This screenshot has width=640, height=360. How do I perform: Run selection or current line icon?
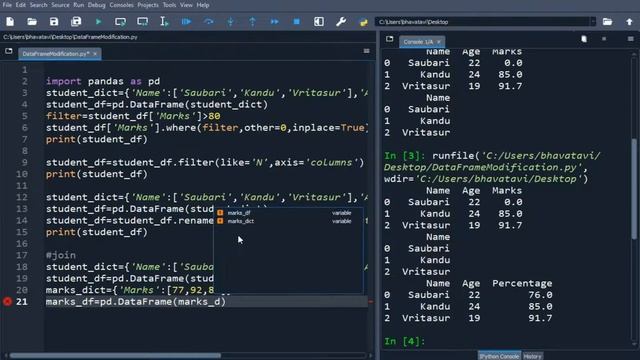point(164,22)
